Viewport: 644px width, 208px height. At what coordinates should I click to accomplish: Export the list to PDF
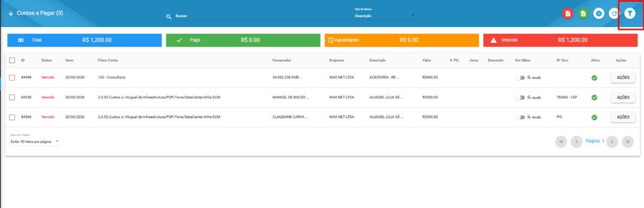[x=568, y=14]
